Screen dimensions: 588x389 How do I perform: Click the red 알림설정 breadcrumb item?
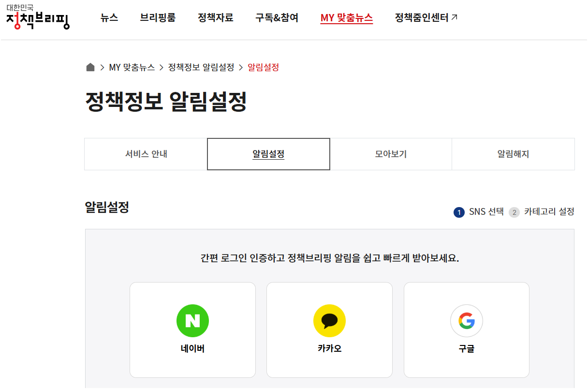(263, 67)
